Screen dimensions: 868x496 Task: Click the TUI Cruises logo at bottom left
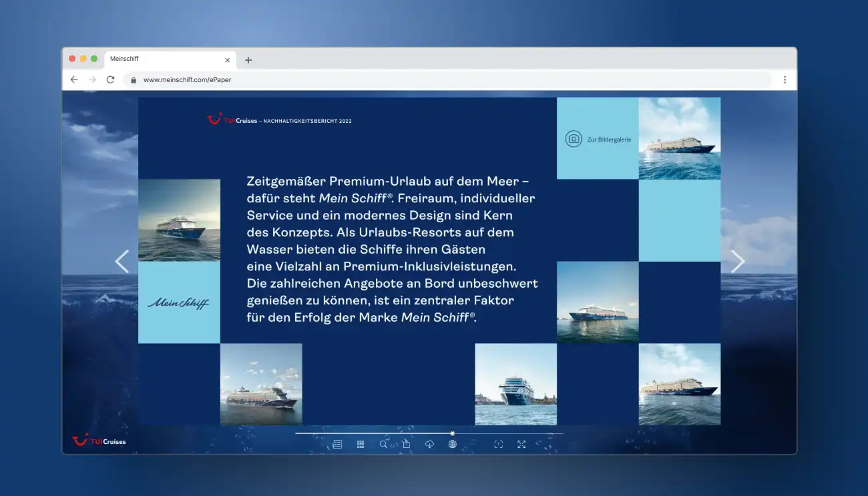[x=99, y=441]
